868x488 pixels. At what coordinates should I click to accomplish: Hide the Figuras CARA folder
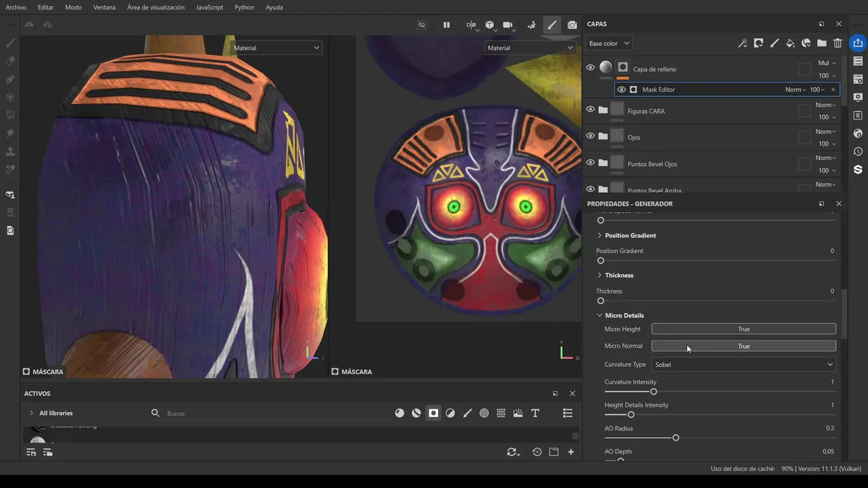click(x=590, y=110)
